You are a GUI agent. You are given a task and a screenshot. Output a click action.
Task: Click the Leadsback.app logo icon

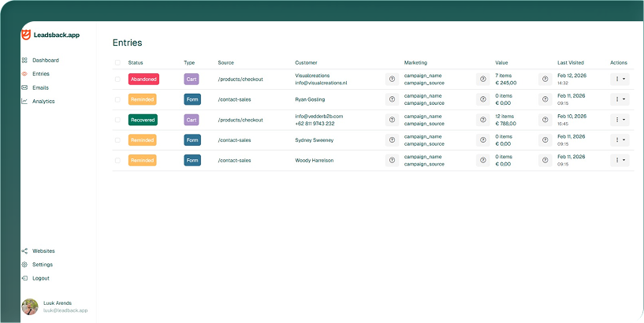(x=26, y=35)
